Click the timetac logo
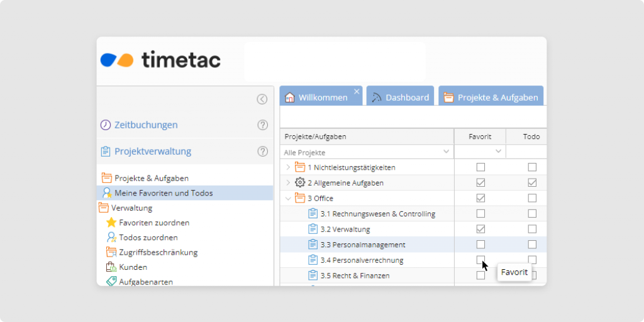This screenshot has width=644, height=322. (x=161, y=60)
